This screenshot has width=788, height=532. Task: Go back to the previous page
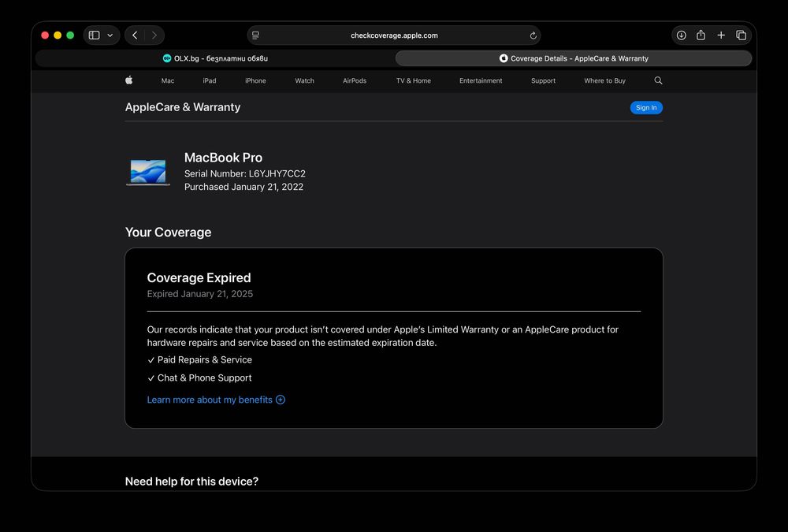click(135, 35)
